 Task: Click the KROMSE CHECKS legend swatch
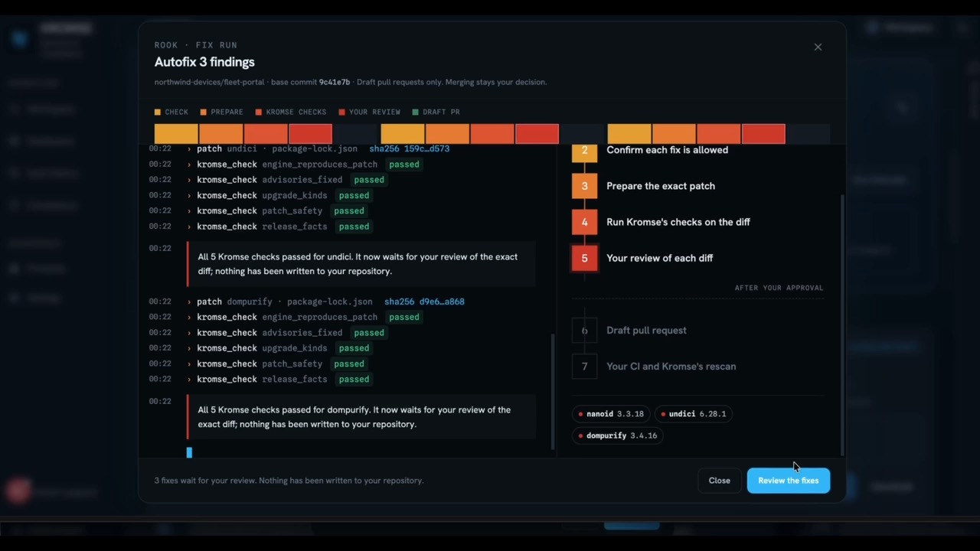tap(259, 112)
